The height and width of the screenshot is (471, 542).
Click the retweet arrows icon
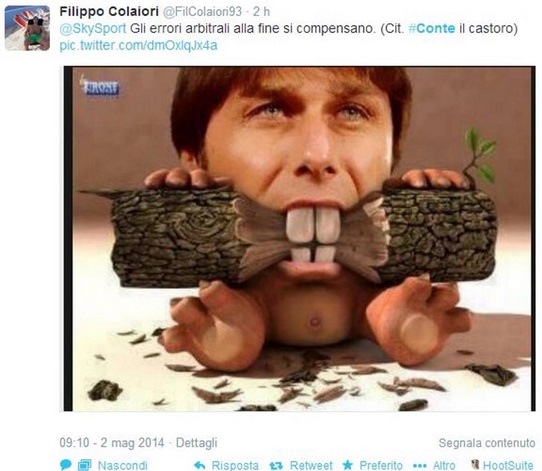pos(276,466)
